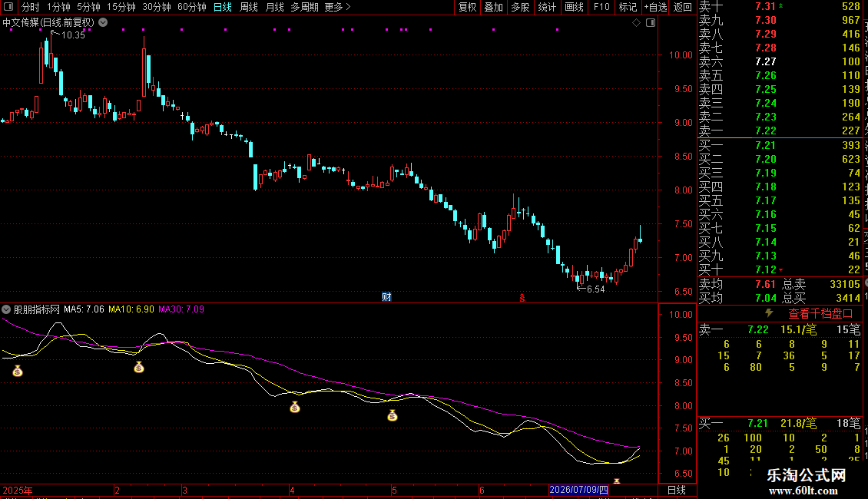The height and width of the screenshot is (499, 868).
Task: Click the red S marker on chart
Action: pyautogui.click(x=522, y=298)
